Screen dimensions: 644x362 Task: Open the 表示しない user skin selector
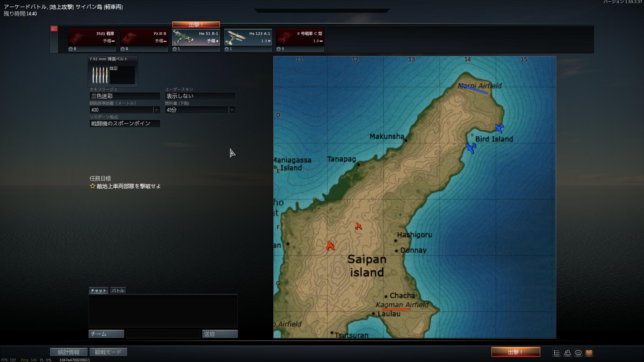tap(200, 96)
